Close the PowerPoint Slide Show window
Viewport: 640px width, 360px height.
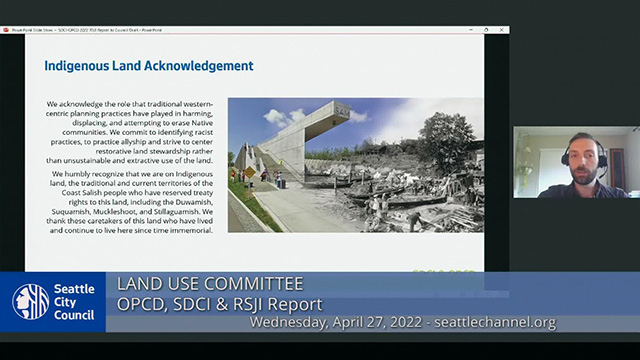[x=502, y=30]
